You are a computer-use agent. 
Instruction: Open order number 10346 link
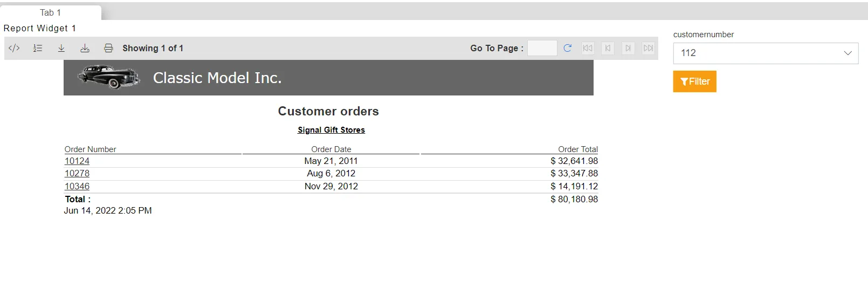coord(77,186)
